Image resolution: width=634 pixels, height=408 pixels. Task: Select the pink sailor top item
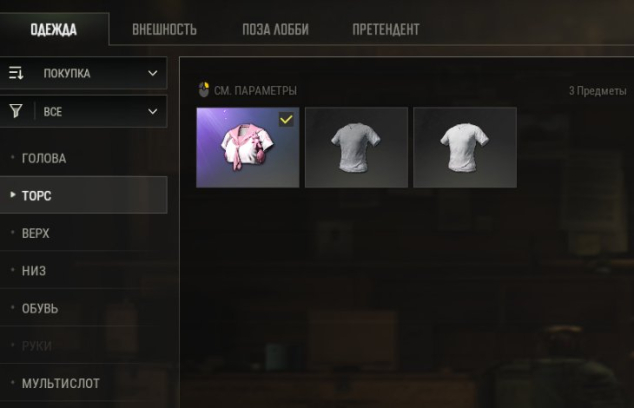248,147
